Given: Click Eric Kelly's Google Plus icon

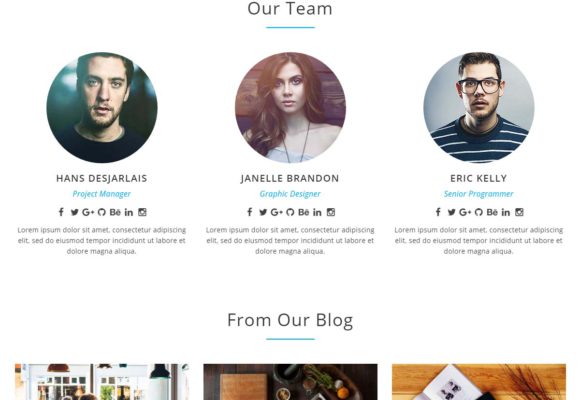Looking at the screenshot, I should tap(465, 212).
